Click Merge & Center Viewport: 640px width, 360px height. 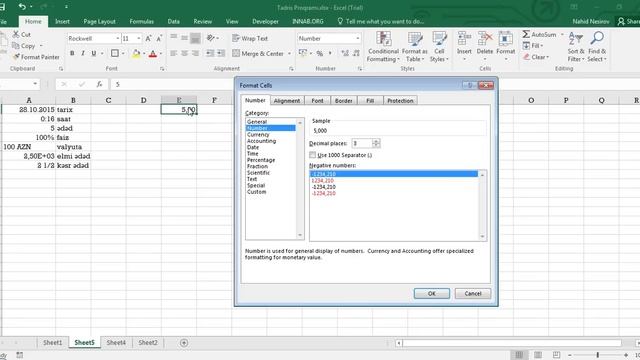click(x=258, y=53)
